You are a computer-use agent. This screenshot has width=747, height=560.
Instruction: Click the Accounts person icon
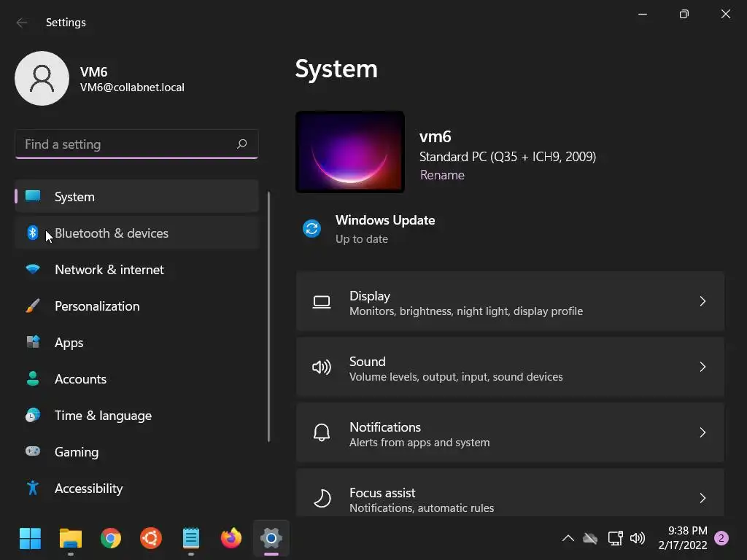33,378
